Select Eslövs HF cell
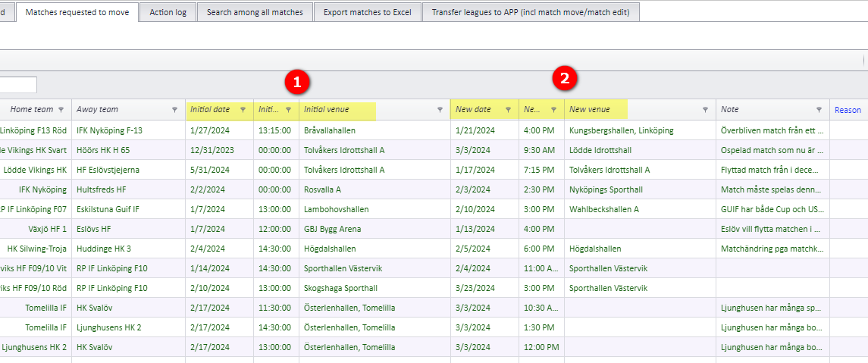The image size is (868, 363). 128,229
